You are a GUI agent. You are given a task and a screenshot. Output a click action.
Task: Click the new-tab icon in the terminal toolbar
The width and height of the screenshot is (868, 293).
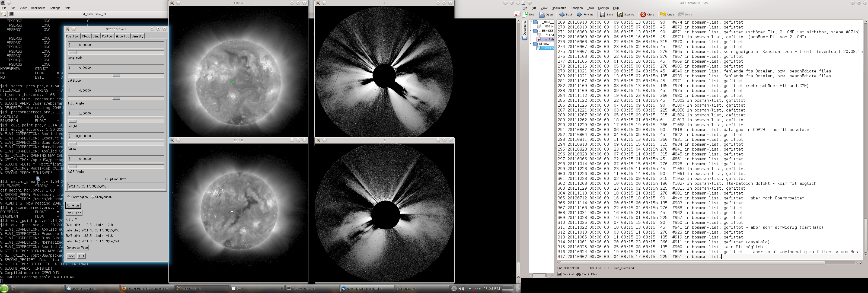coord(3,14)
